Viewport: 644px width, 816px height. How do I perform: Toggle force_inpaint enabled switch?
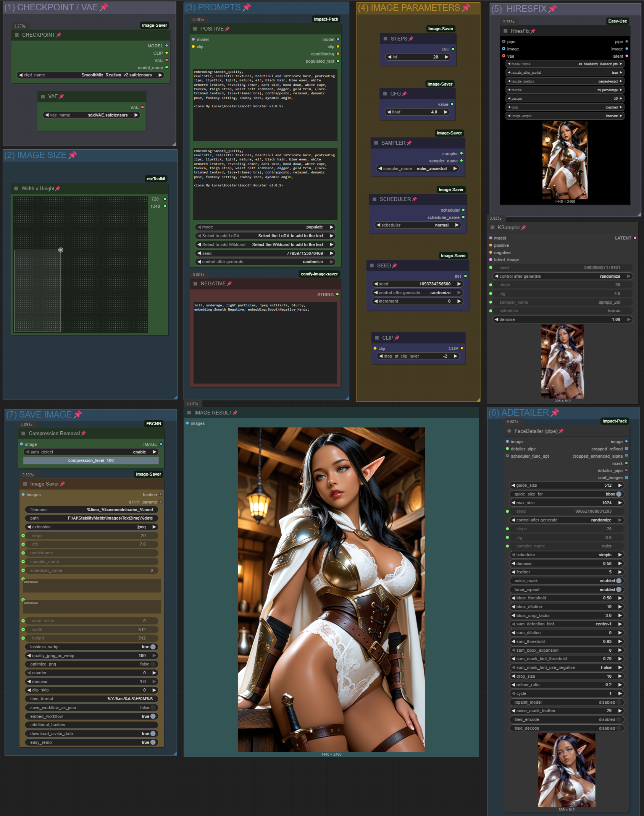618,590
